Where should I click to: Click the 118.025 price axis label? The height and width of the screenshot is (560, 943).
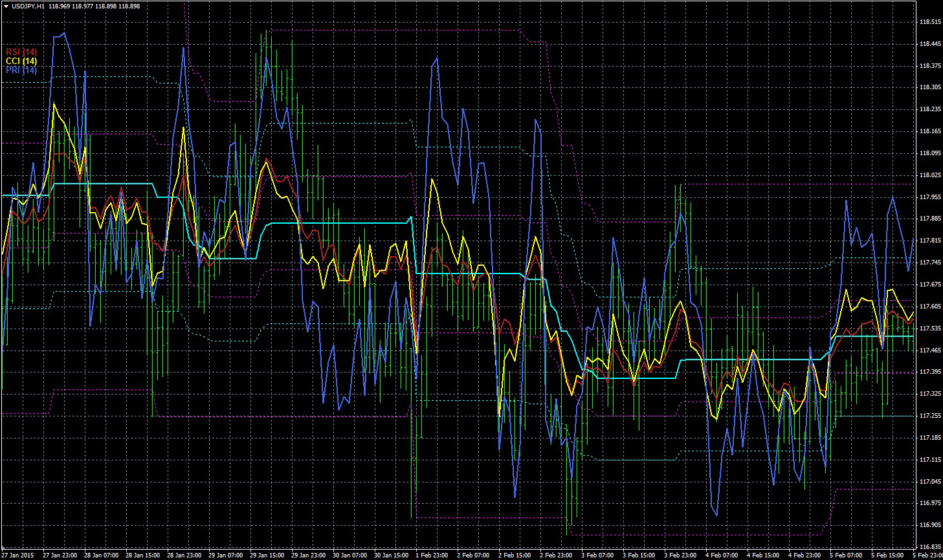[x=929, y=175]
